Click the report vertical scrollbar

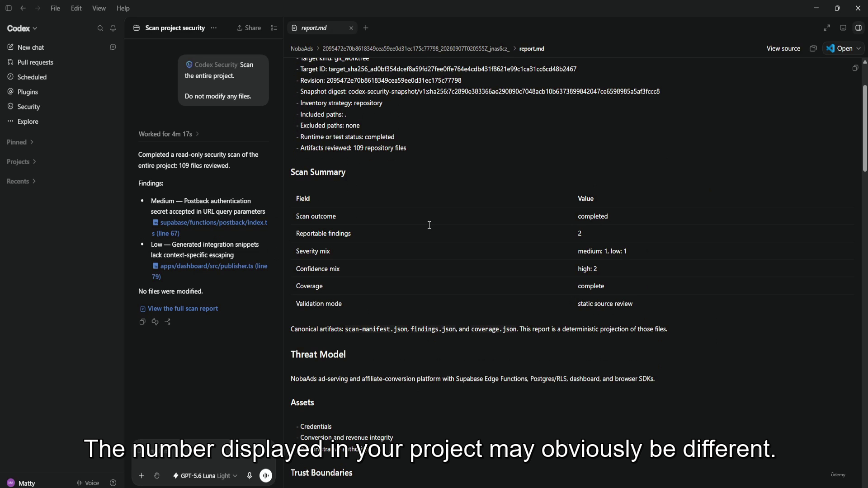[x=864, y=128]
